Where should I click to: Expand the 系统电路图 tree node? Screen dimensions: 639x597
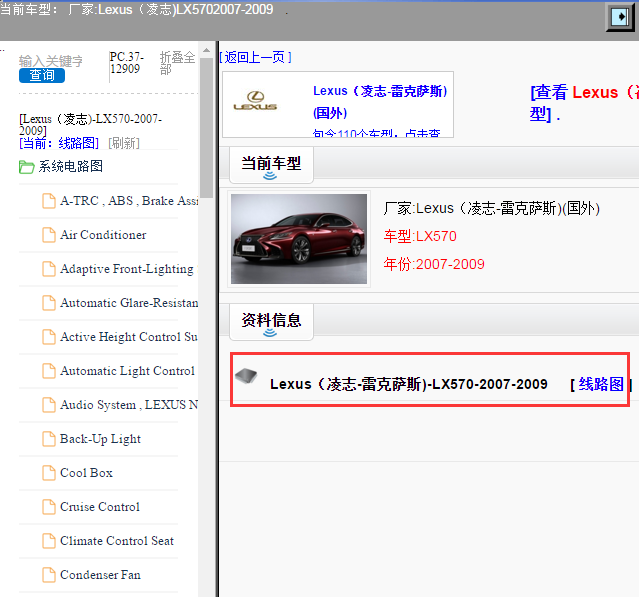coord(71,166)
